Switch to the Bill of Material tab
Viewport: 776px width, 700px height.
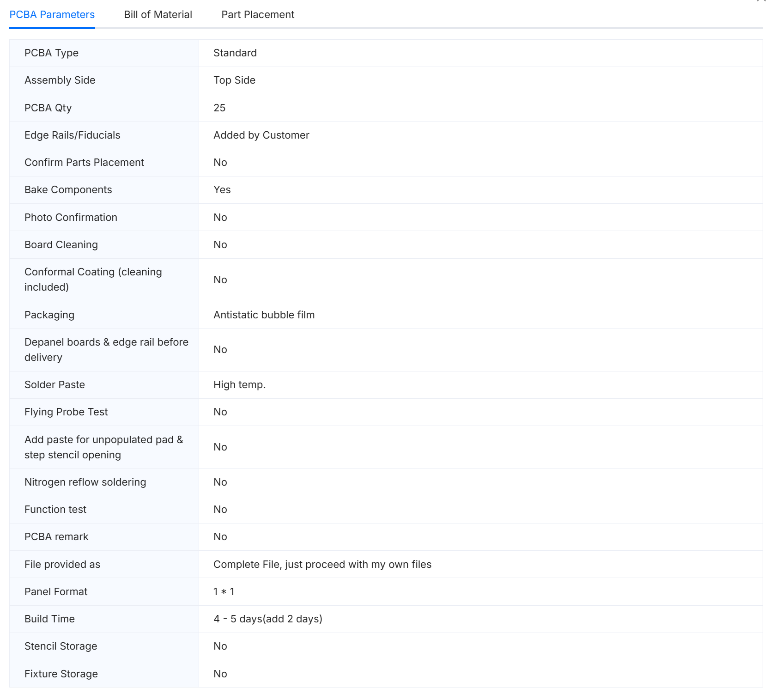click(x=158, y=15)
